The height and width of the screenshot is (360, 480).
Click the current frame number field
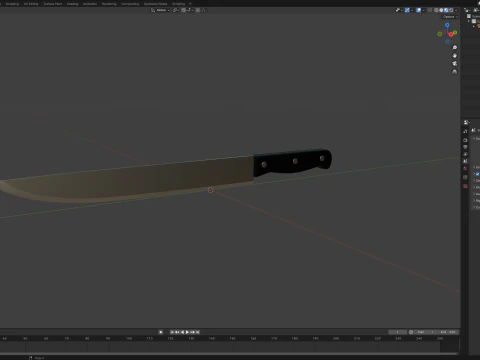point(397,332)
